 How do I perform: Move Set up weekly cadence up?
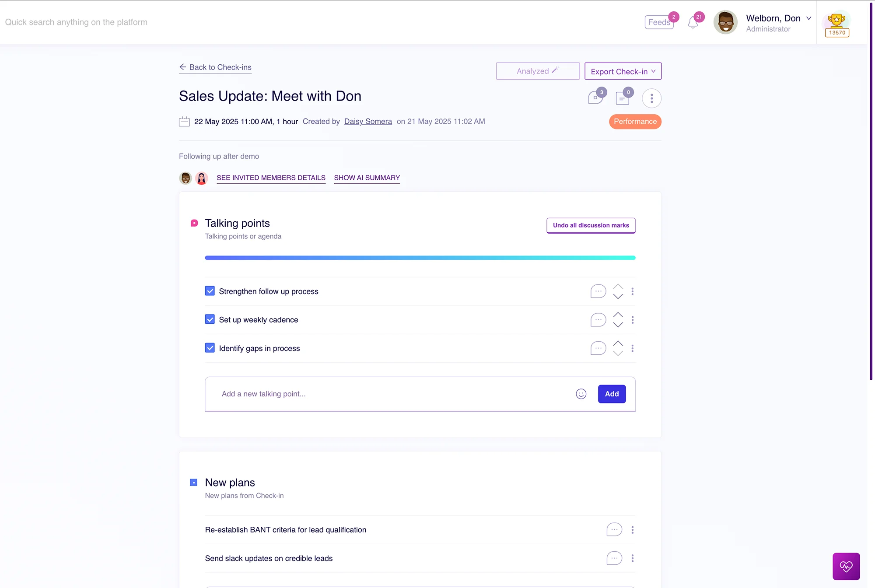(x=618, y=315)
